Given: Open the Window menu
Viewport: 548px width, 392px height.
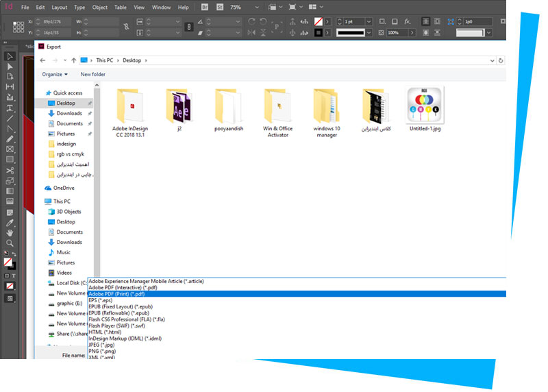Looking at the screenshot, I should [x=161, y=7].
